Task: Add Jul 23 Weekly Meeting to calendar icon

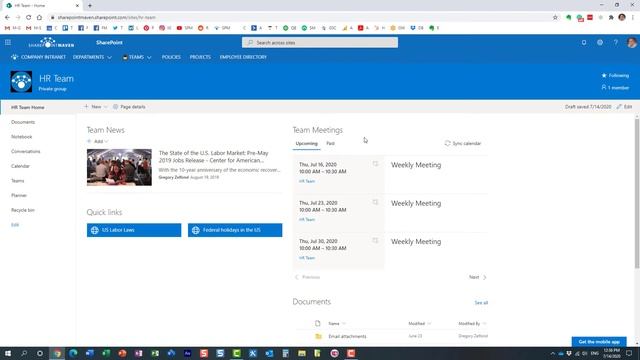Action: 375,202
